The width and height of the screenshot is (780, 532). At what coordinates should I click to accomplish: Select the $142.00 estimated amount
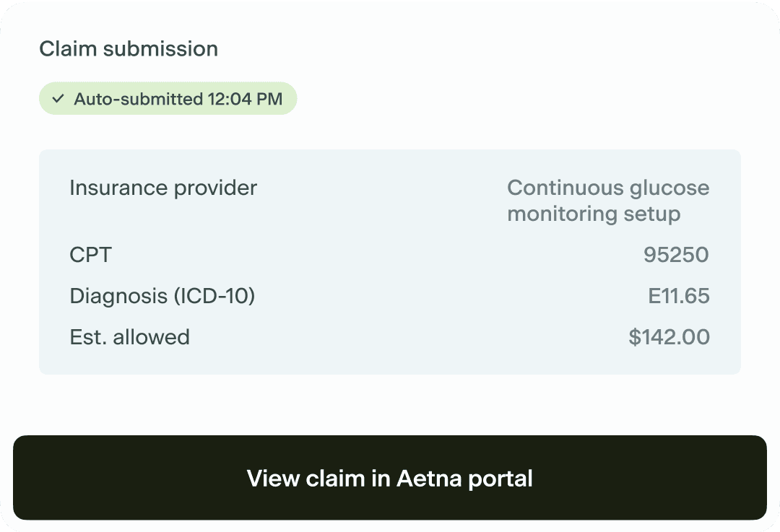tap(669, 337)
